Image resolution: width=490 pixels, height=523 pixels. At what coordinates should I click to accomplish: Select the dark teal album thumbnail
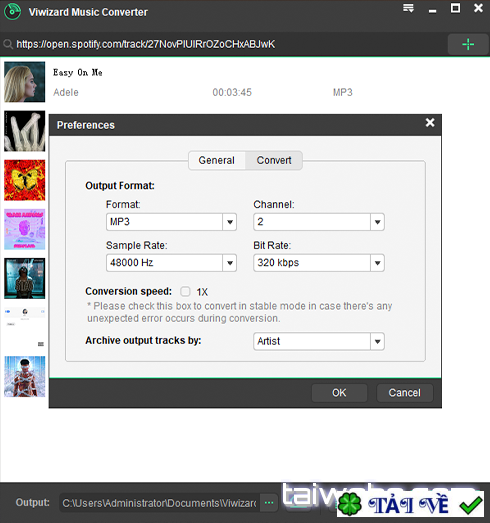point(24,279)
